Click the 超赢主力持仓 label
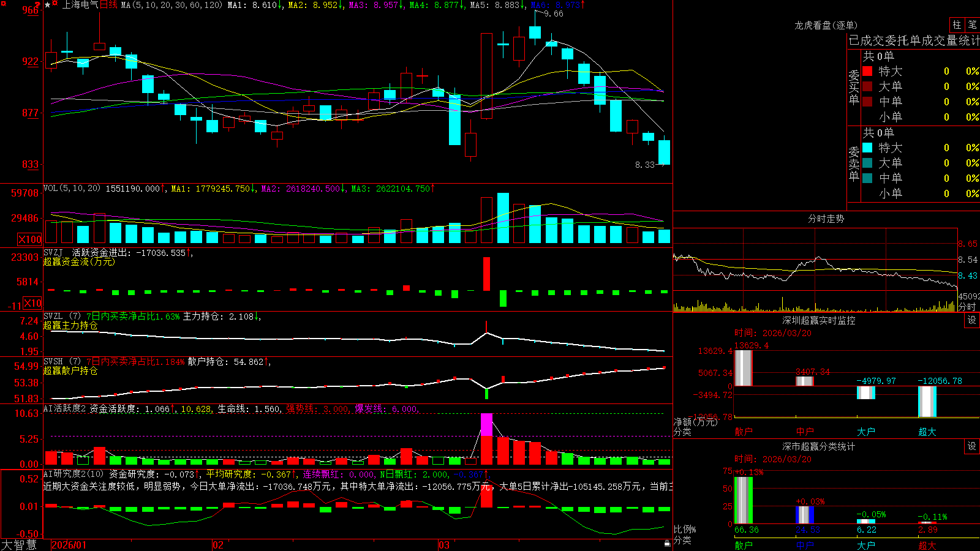 (x=70, y=326)
